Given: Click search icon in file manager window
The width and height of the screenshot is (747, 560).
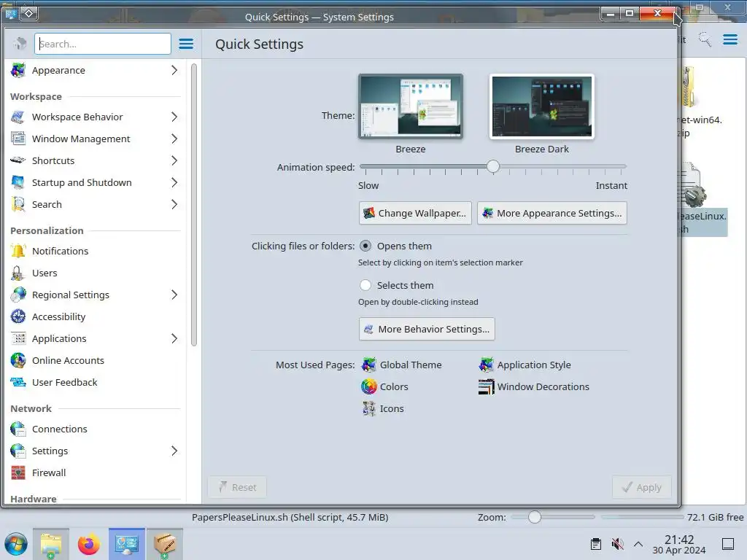Looking at the screenshot, I should pyautogui.click(x=705, y=39).
